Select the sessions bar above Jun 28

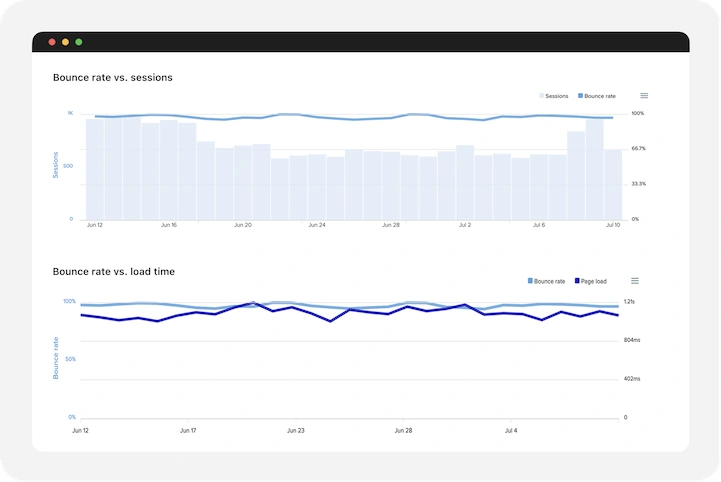pyautogui.click(x=391, y=186)
